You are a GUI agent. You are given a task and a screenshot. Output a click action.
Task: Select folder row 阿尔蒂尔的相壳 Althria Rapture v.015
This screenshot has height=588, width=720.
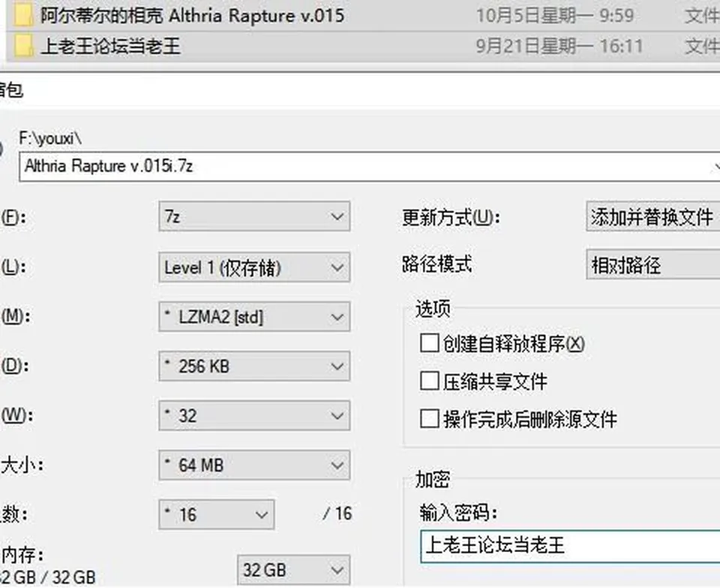tap(363, 16)
